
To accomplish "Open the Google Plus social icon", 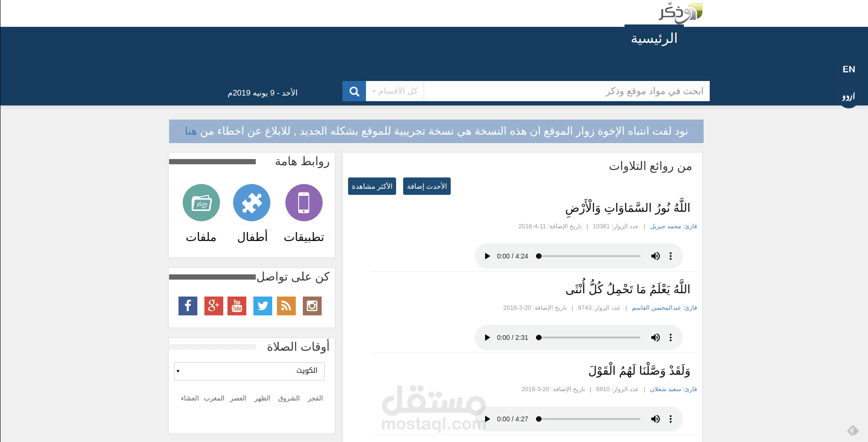I will click(x=213, y=306).
